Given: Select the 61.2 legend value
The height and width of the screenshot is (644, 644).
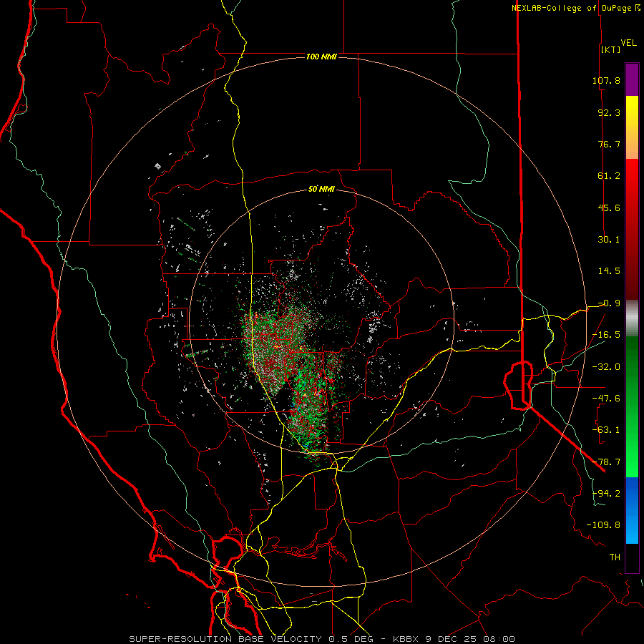Looking at the screenshot, I should pos(609,176).
